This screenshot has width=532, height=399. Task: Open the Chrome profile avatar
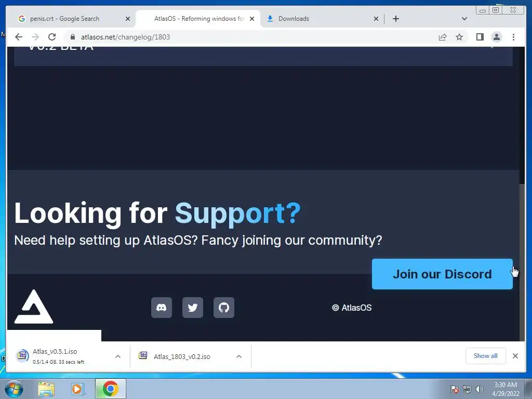496,37
